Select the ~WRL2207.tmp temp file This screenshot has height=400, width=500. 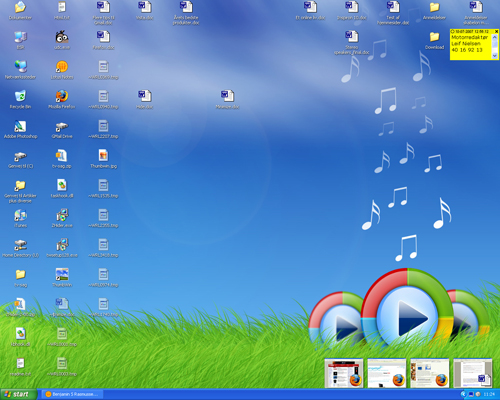[x=103, y=126]
